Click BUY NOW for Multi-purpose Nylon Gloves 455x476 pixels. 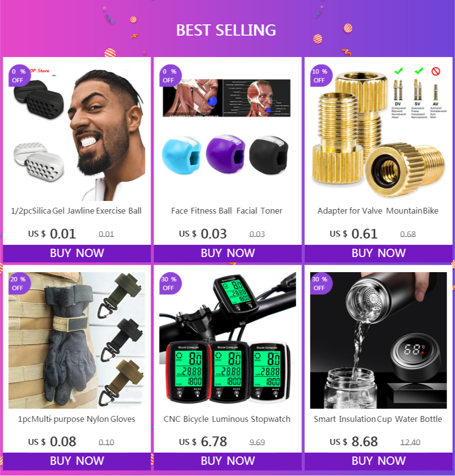pyautogui.click(x=77, y=461)
